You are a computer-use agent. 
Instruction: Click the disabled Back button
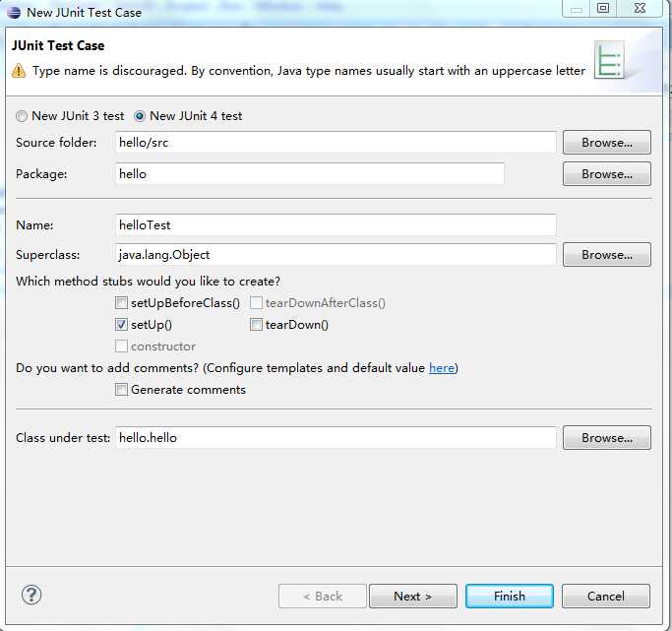click(x=323, y=596)
